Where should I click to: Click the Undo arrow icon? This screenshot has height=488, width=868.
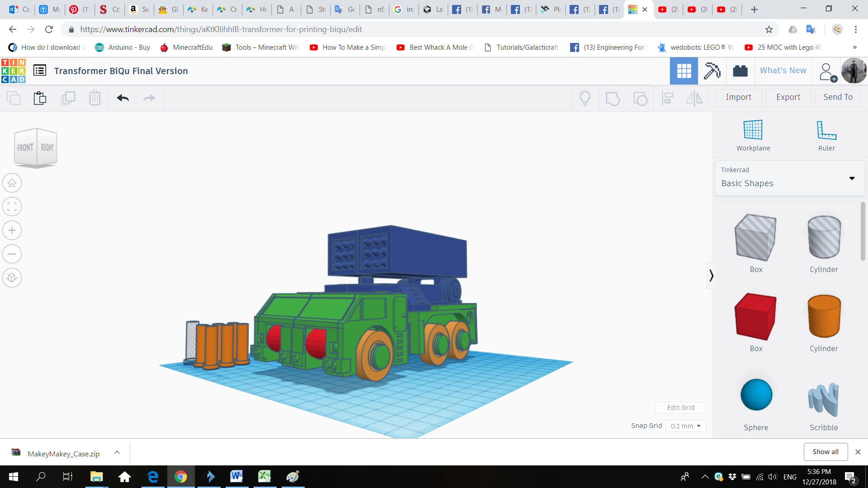[x=123, y=98]
